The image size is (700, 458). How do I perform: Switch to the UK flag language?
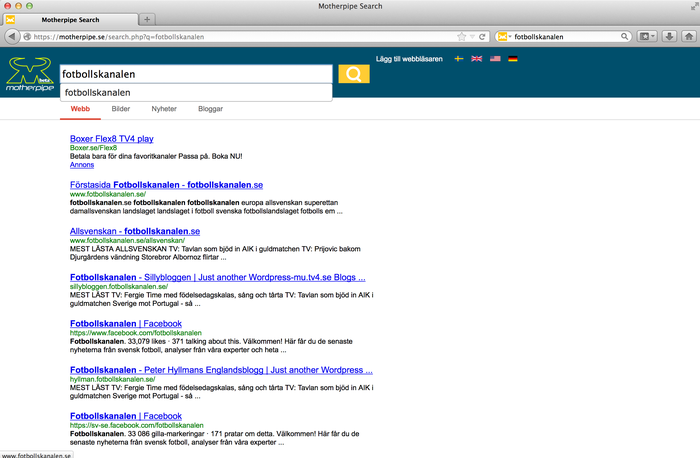click(x=476, y=59)
